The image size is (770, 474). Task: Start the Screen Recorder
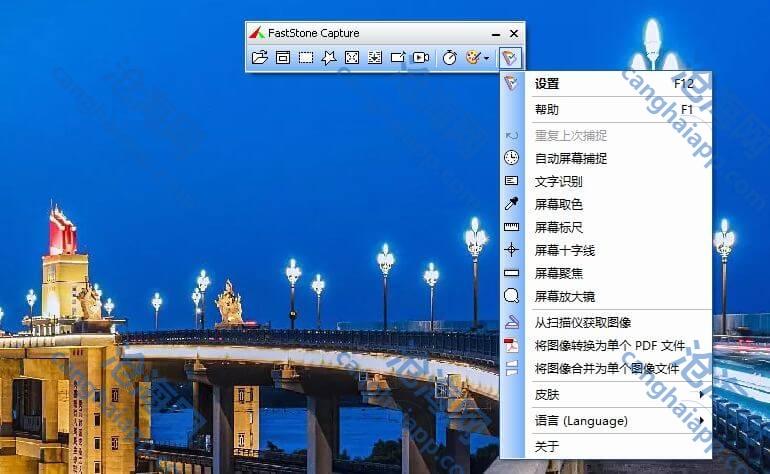pyautogui.click(x=421, y=58)
